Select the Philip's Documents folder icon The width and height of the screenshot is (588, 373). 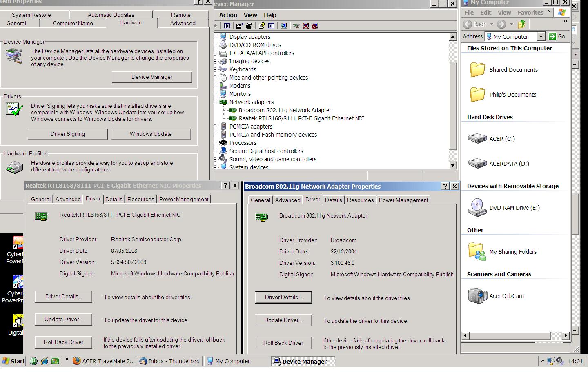(x=477, y=95)
